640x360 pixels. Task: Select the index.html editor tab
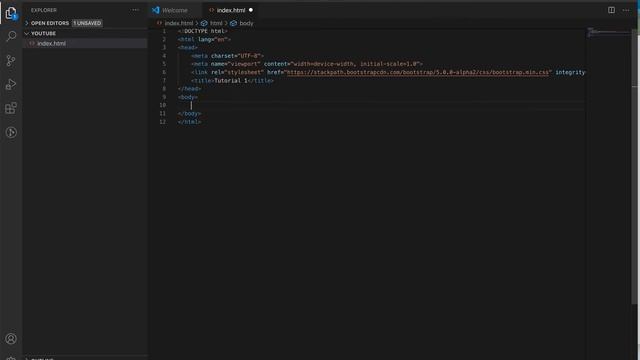coord(231,10)
